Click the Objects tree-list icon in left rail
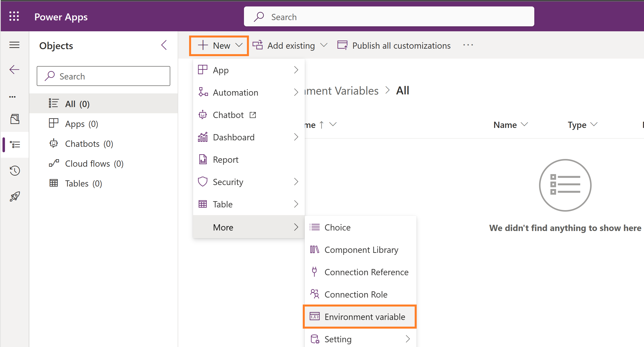 pyautogui.click(x=15, y=145)
